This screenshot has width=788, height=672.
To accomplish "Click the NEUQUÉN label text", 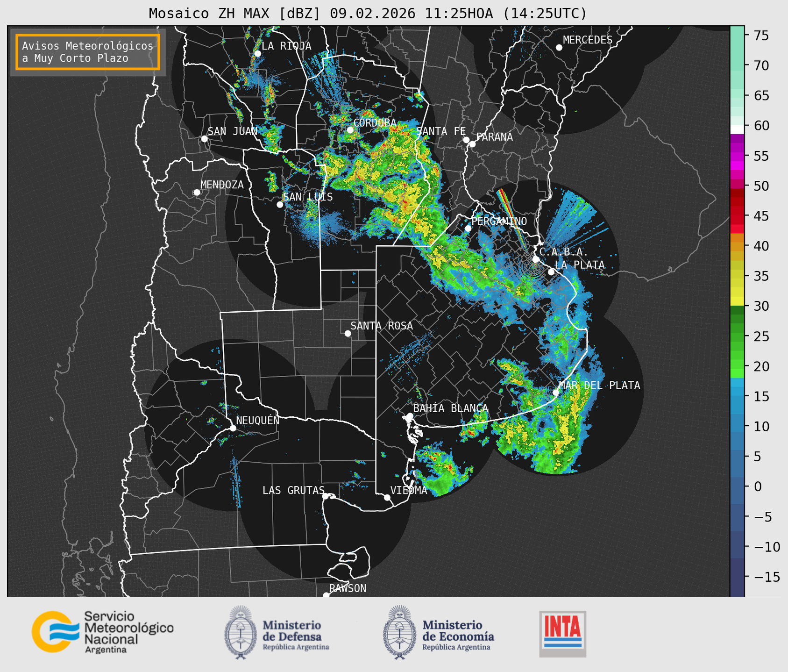I will tap(258, 421).
